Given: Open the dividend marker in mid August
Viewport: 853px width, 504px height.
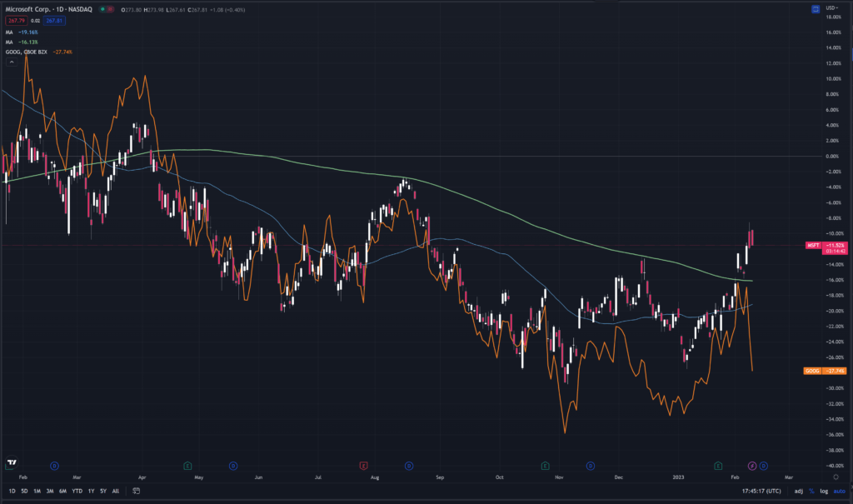Looking at the screenshot, I should [409, 466].
